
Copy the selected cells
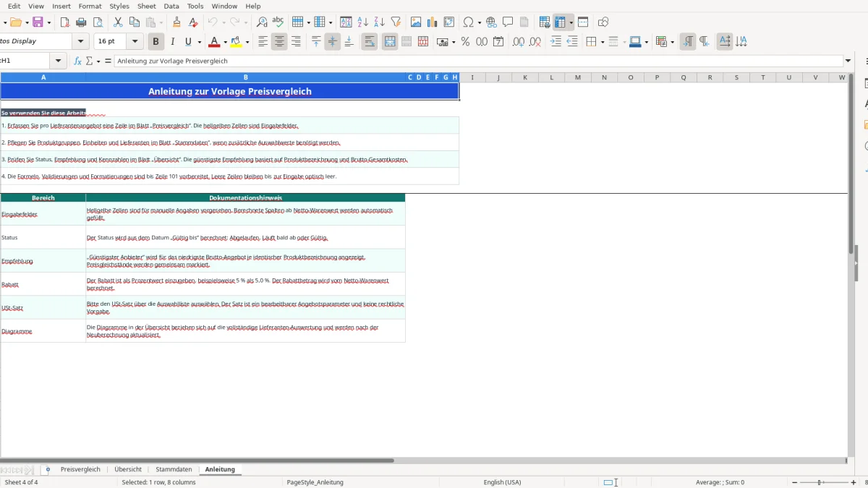134,22
